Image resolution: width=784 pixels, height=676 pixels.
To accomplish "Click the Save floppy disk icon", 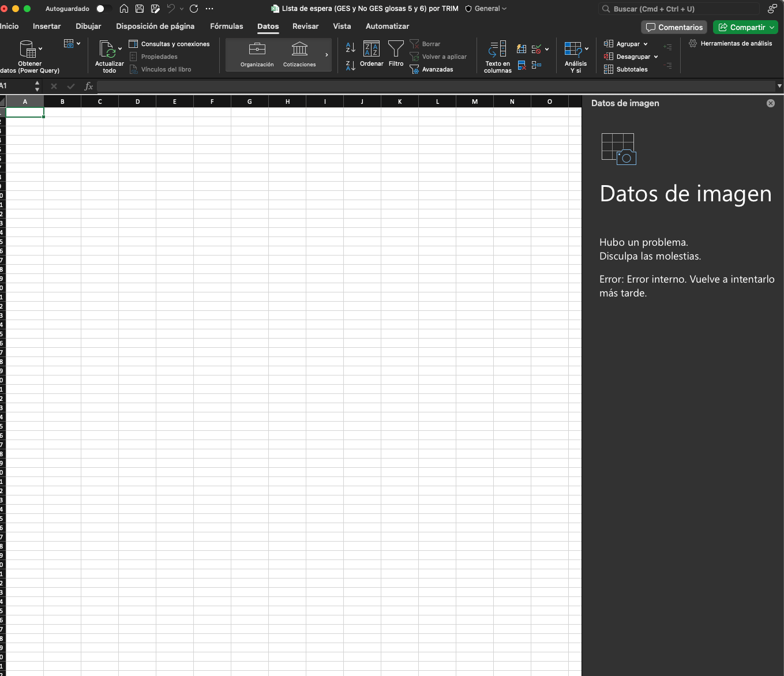I will [x=140, y=9].
